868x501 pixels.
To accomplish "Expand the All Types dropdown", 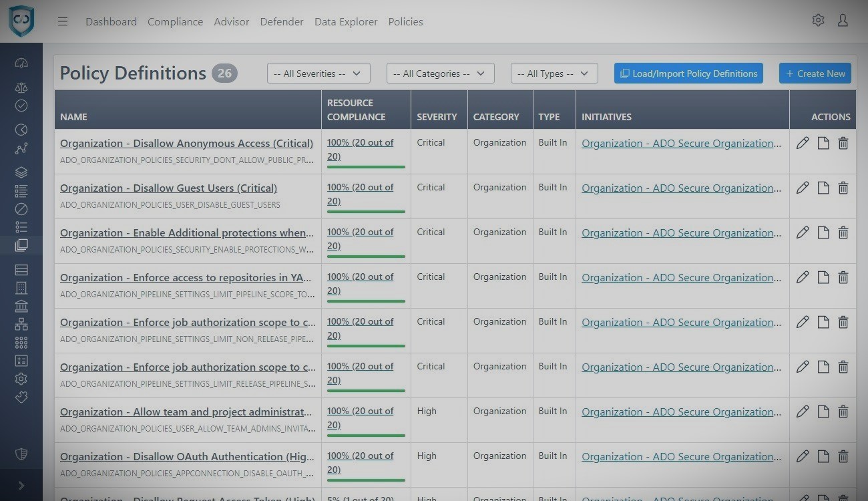I will tap(554, 73).
